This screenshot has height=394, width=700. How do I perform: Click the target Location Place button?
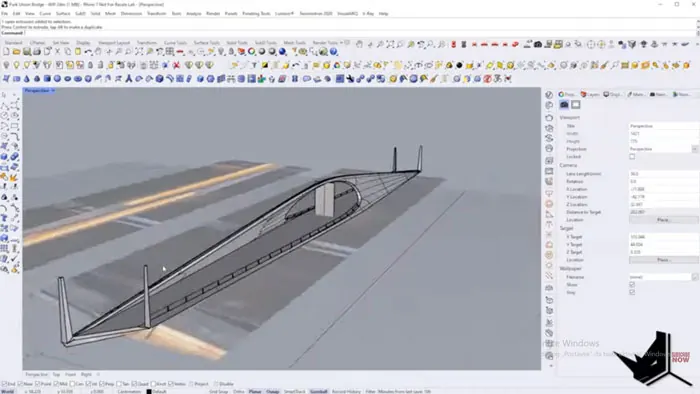(x=663, y=260)
